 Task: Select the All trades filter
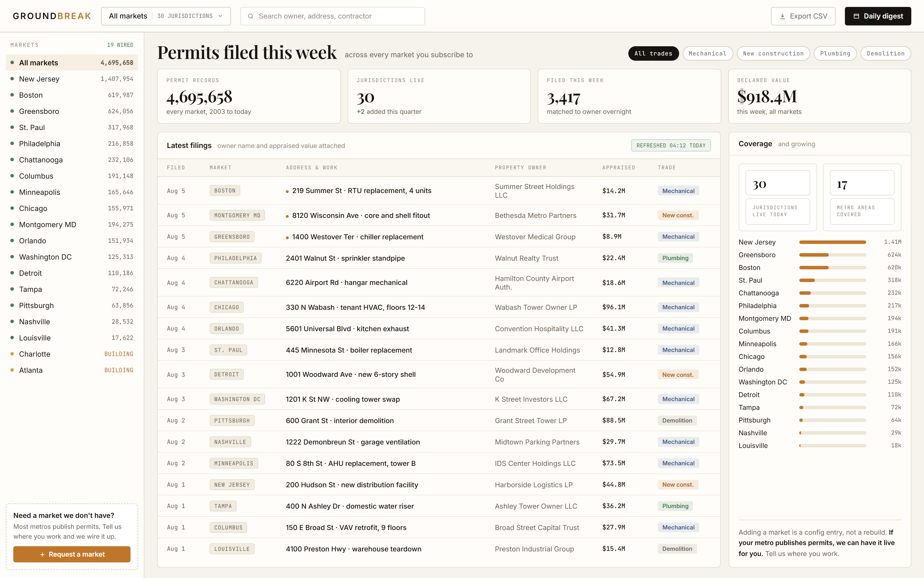(653, 53)
